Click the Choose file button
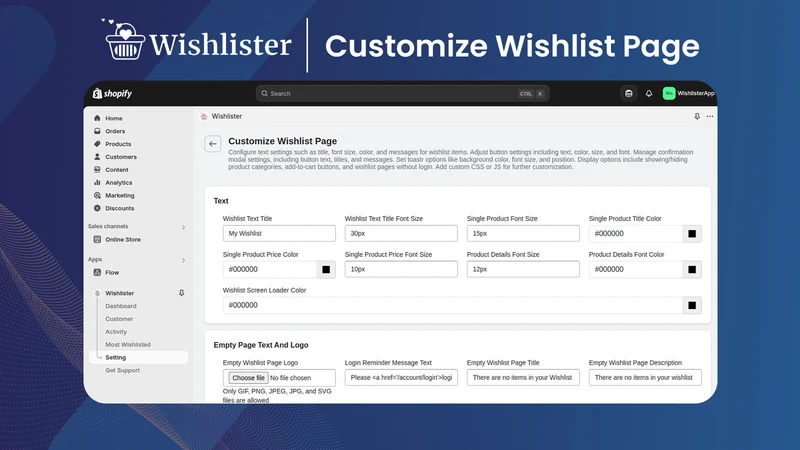The height and width of the screenshot is (450, 800). click(x=248, y=378)
